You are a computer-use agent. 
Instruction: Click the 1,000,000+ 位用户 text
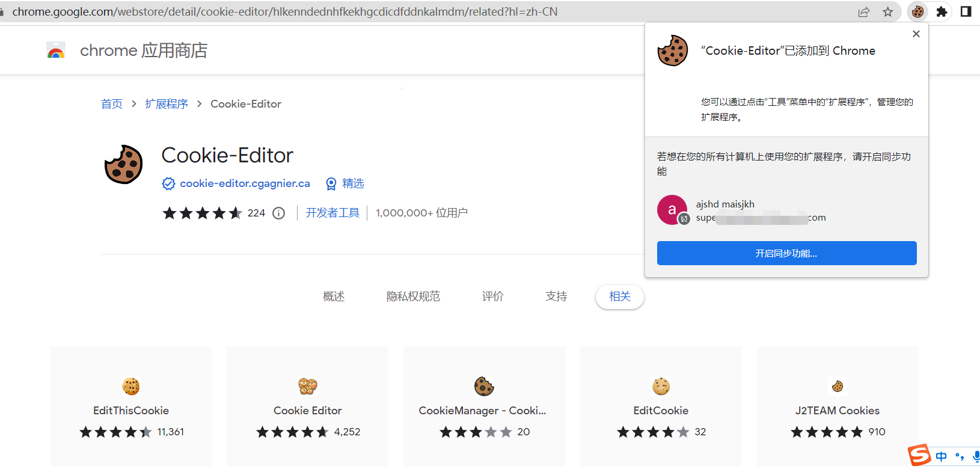pos(421,213)
